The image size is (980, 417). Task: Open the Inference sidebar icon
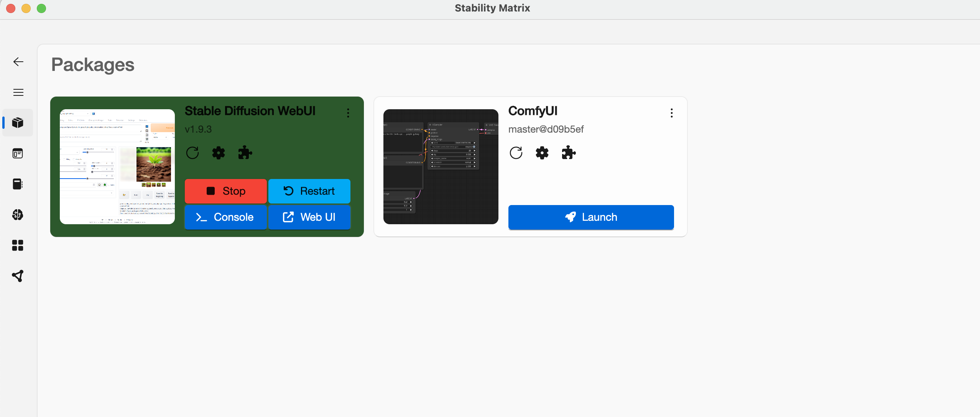click(x=18, y=153)
